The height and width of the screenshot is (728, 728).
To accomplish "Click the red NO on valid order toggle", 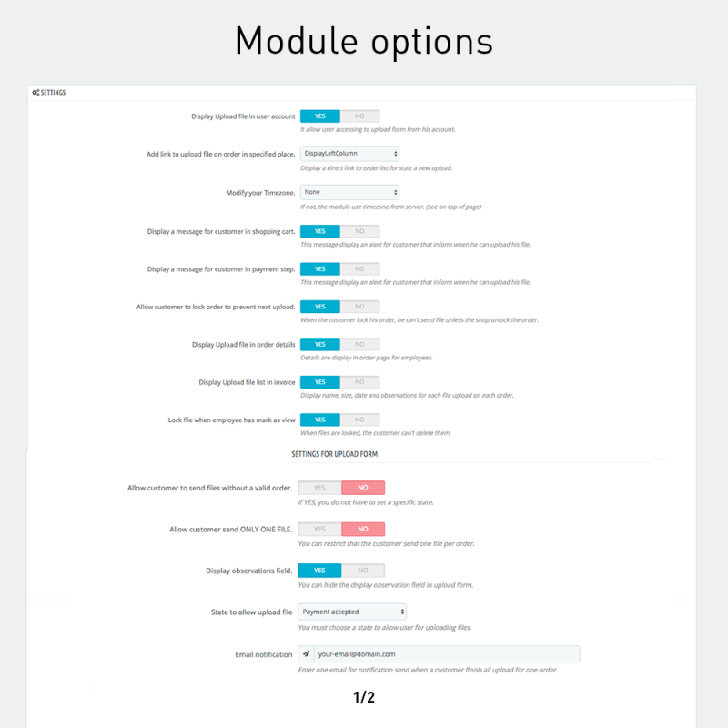I will click(362, 488).
